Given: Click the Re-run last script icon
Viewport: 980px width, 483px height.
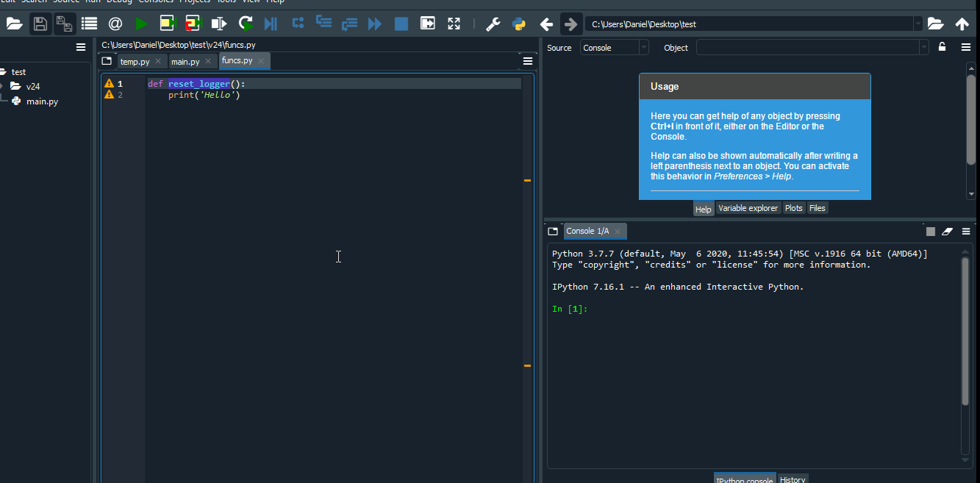Looking at the screenshot, I should pos(246,24).
